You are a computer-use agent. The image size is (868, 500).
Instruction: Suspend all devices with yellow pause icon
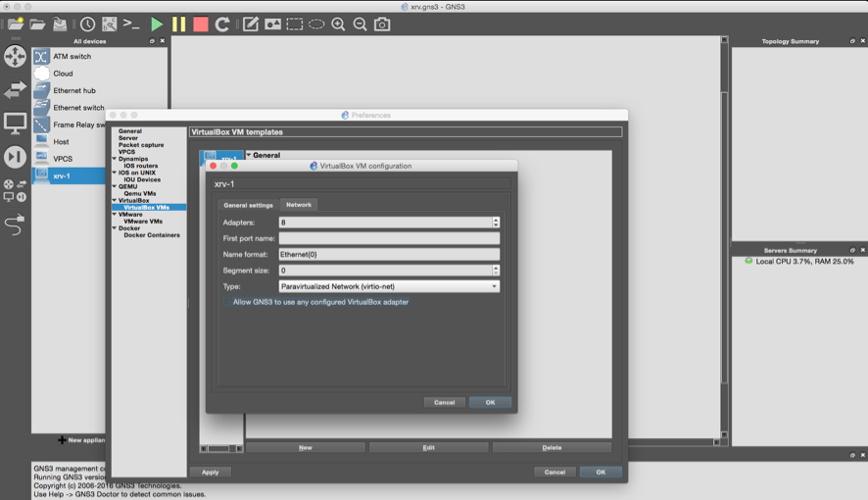[179, 24]
